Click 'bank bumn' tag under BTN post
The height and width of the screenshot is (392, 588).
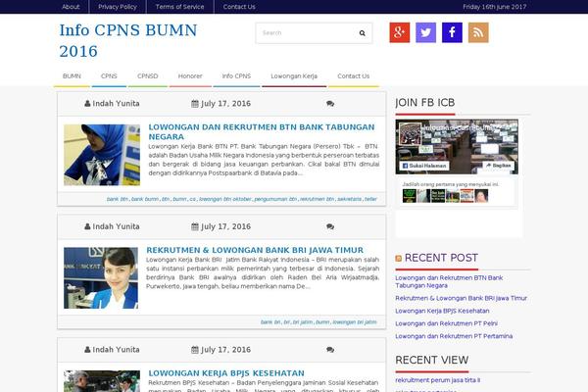[x=145, y=199]
